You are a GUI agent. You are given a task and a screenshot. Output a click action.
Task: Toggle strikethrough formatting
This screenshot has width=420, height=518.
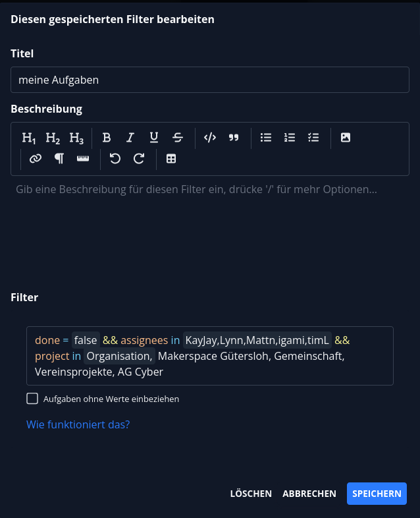coord(178,138)
